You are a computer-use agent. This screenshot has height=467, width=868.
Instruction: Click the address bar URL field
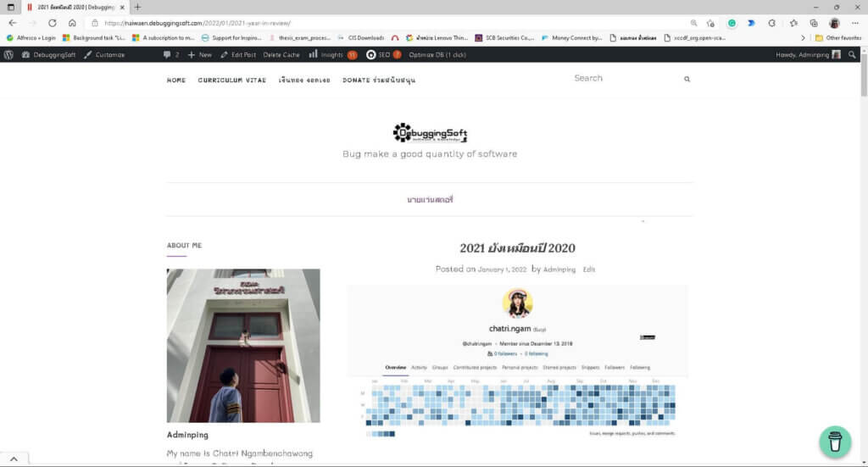coord(387,23)
